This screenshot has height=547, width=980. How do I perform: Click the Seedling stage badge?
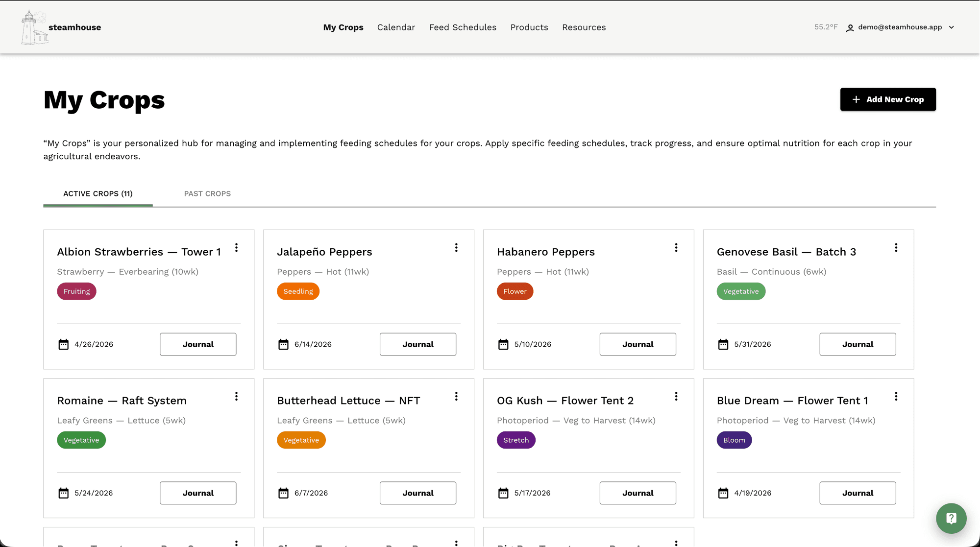tap(298, 291)
